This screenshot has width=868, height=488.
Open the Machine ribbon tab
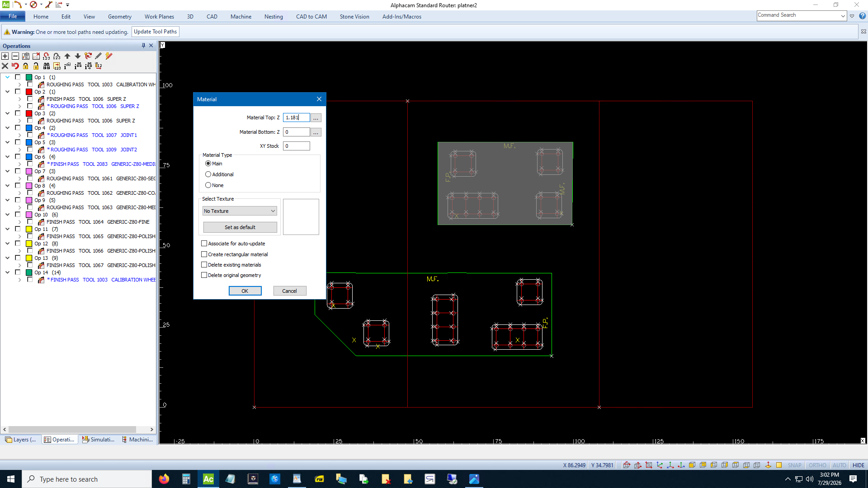pyautogui.click(x=241, y=17)
